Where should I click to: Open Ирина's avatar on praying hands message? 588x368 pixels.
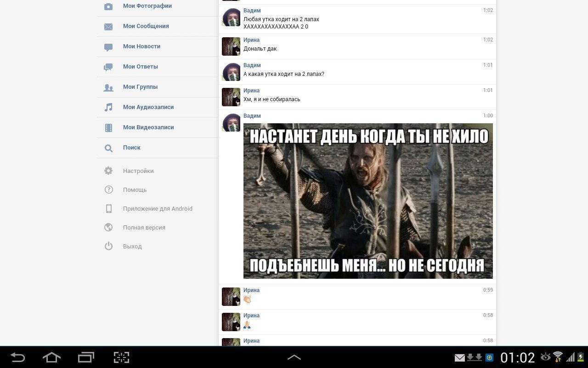[231, 322]
